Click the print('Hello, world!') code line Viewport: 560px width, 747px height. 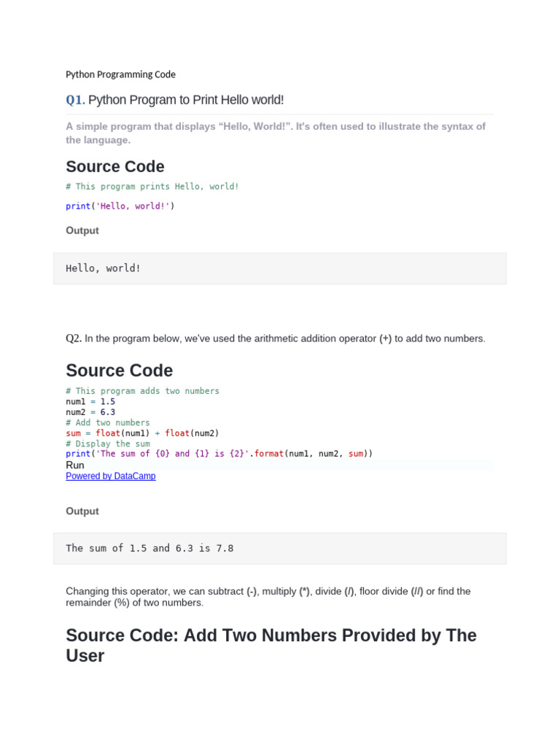120,206
